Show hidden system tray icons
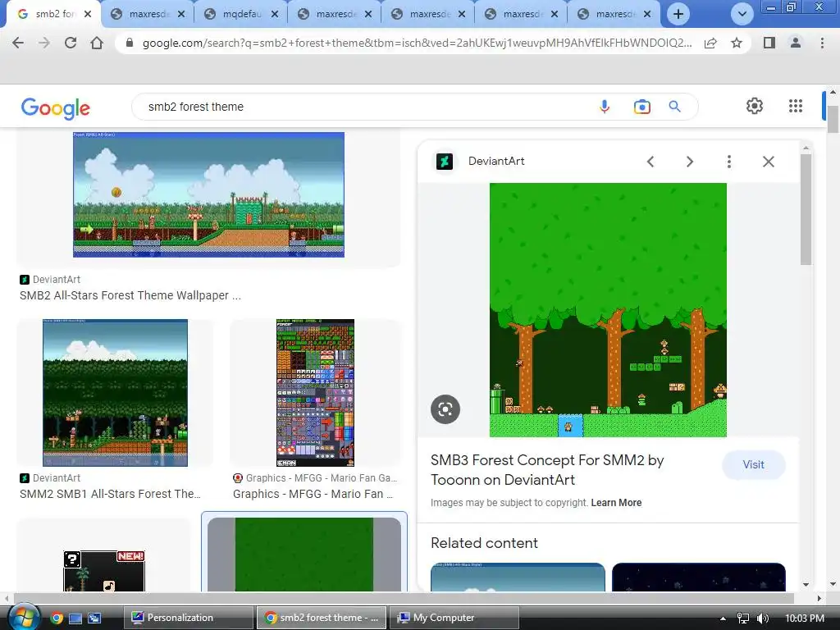Image resolution: width=840 pixels, height=630 pixels. (723, 619)
